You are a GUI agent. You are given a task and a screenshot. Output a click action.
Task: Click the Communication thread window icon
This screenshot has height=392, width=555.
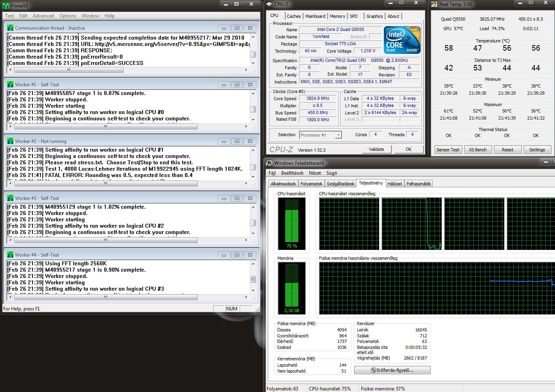pyautogui.click(x=10, y=28)
